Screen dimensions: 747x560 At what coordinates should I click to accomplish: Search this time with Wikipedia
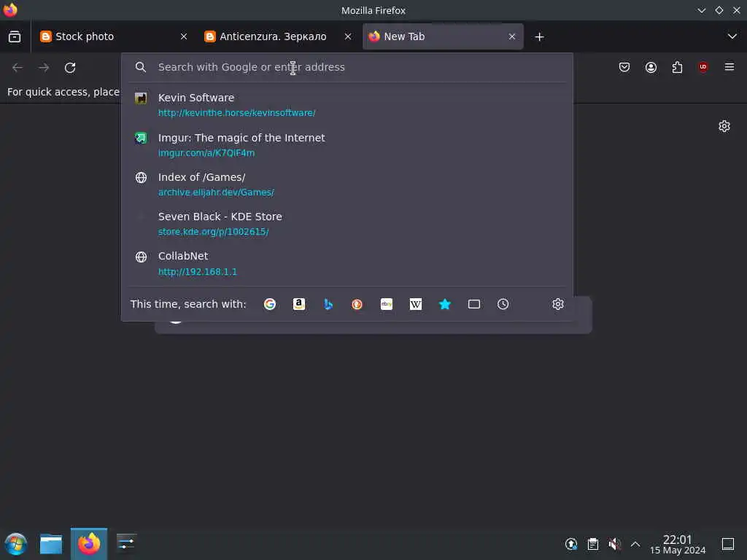click(415, 304)
